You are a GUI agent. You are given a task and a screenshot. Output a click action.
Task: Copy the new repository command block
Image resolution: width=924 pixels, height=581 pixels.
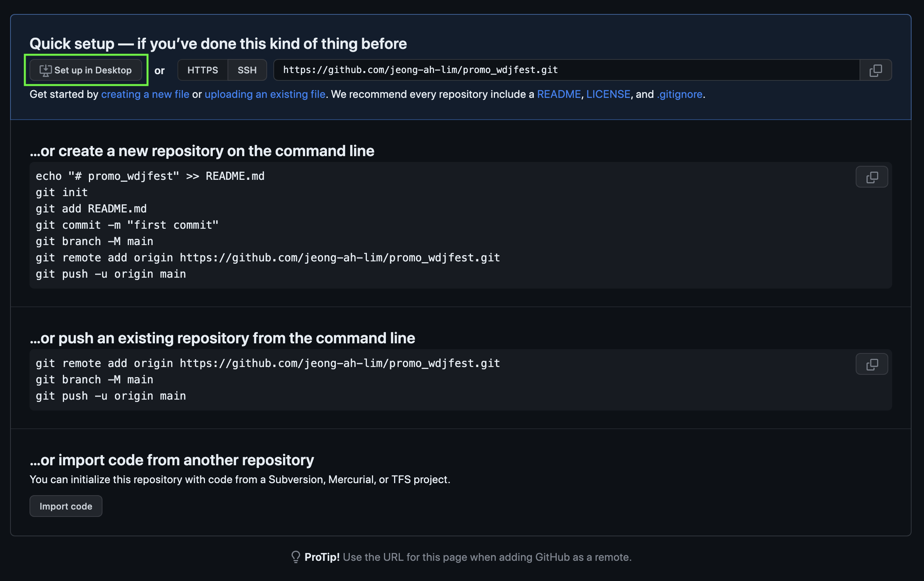(872, 177)
